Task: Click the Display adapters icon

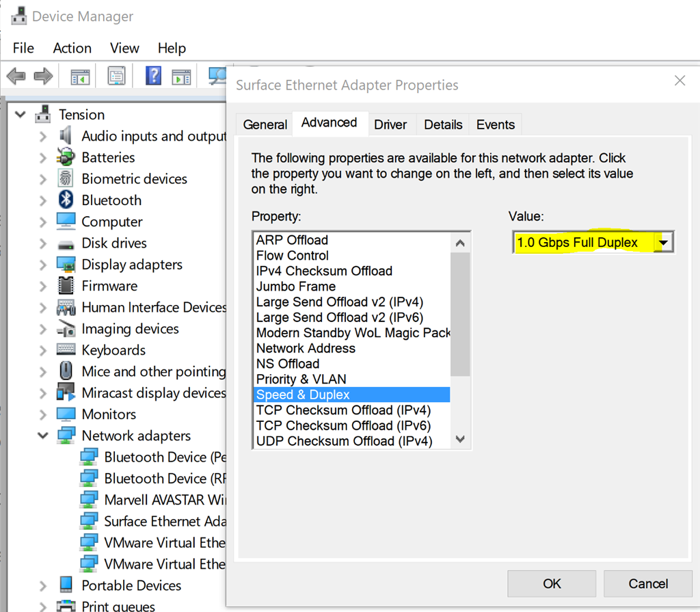Action: pyautogui.click(x=66, y=264)
